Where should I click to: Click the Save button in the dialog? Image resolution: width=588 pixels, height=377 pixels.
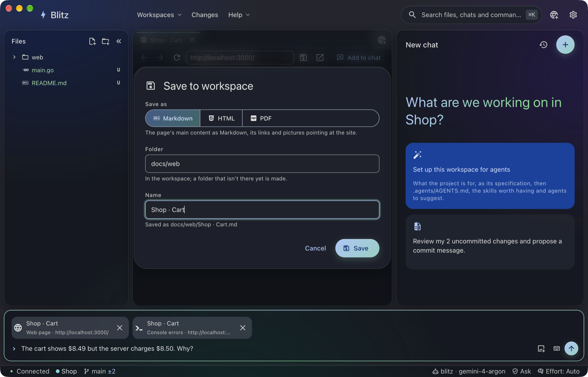pyautogui.click(x=357, y=248)
